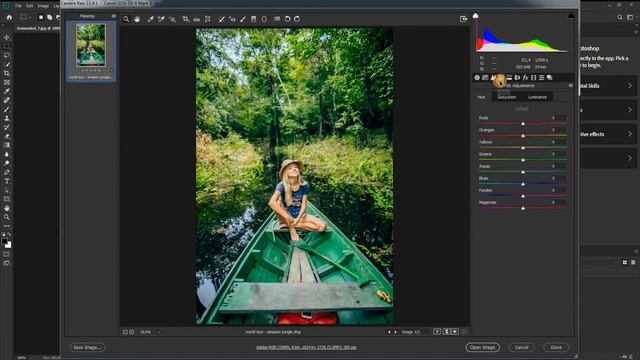Select the Hand tool in Camera Raw toolbar
This screenshot has height=360, width=640.
point(137,19)
